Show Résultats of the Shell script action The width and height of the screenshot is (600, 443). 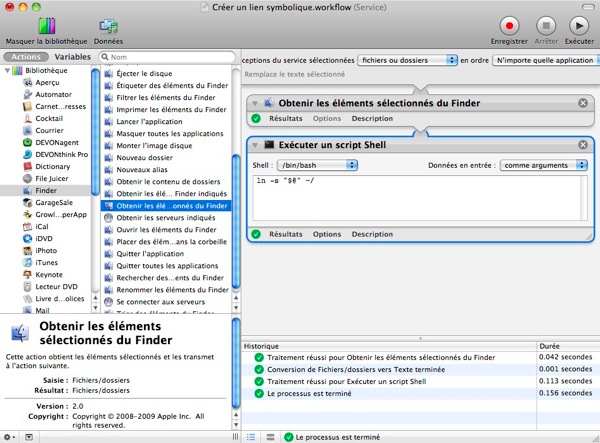click(285, 234)
